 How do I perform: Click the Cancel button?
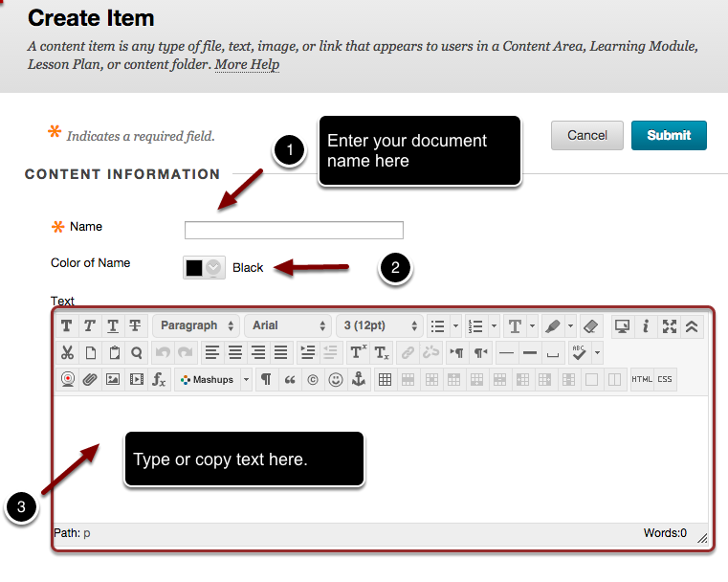[x=586, y=135]
